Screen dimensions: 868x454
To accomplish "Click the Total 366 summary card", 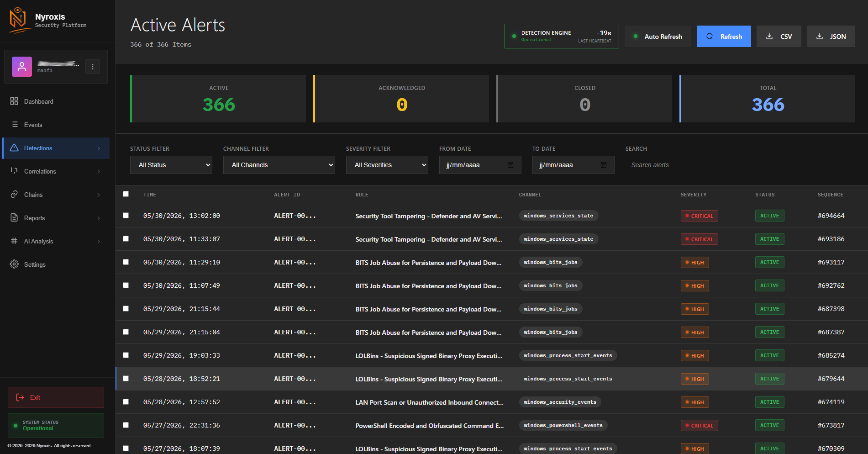I will tap(768, 99).
